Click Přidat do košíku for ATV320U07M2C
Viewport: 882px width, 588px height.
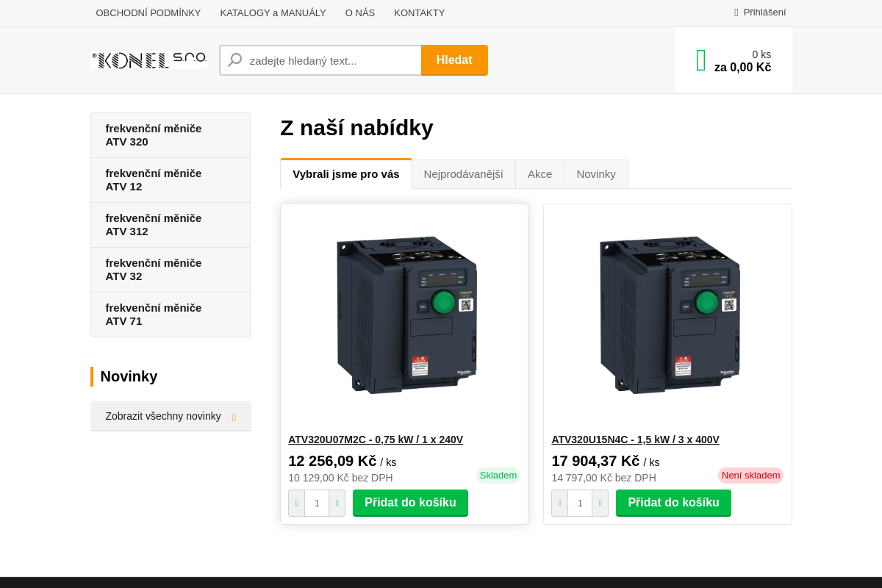(410, 503)
